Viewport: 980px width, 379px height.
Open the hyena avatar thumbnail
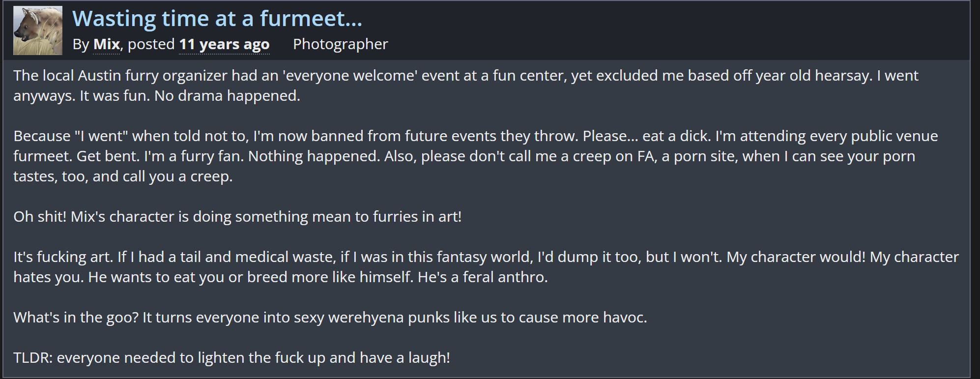(x=38, y=30)
